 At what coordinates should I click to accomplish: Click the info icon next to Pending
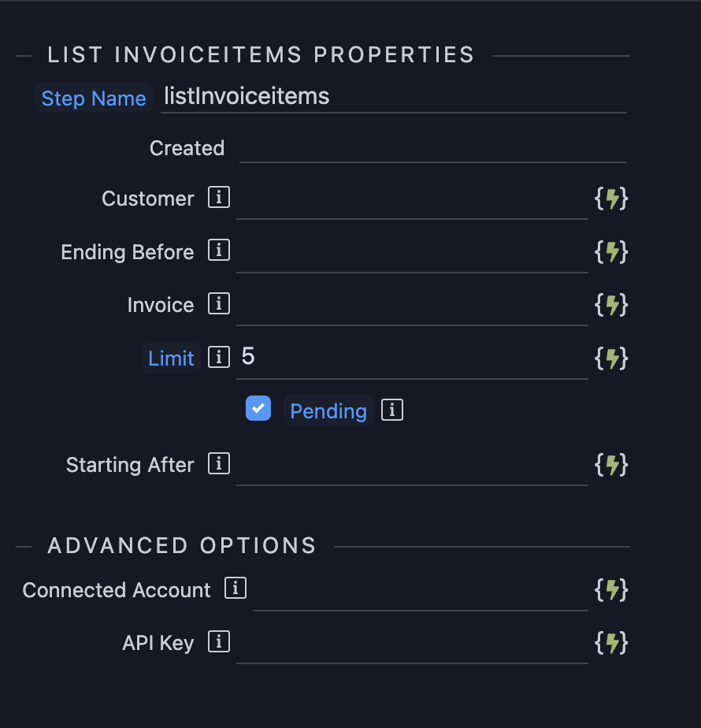[392, 410]
